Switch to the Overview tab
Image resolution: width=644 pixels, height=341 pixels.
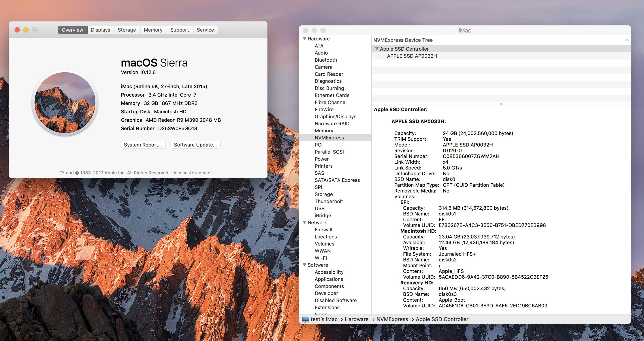click(73, 30)
